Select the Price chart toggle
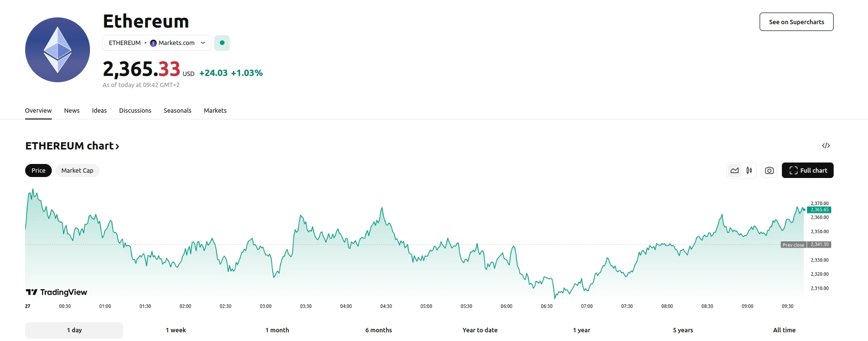The height and width of the screenshot is (341, 868). [38, 170]
